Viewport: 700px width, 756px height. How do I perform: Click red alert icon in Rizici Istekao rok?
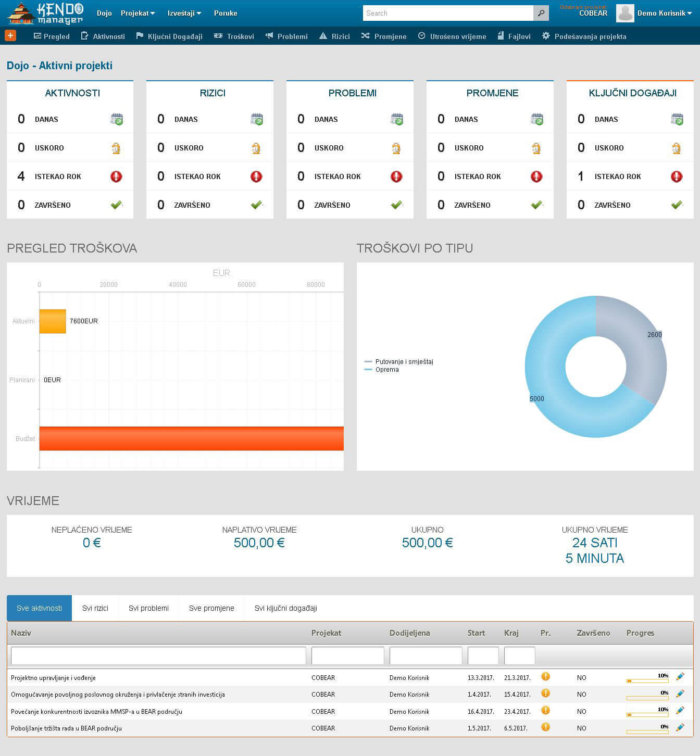click(256, 177)
